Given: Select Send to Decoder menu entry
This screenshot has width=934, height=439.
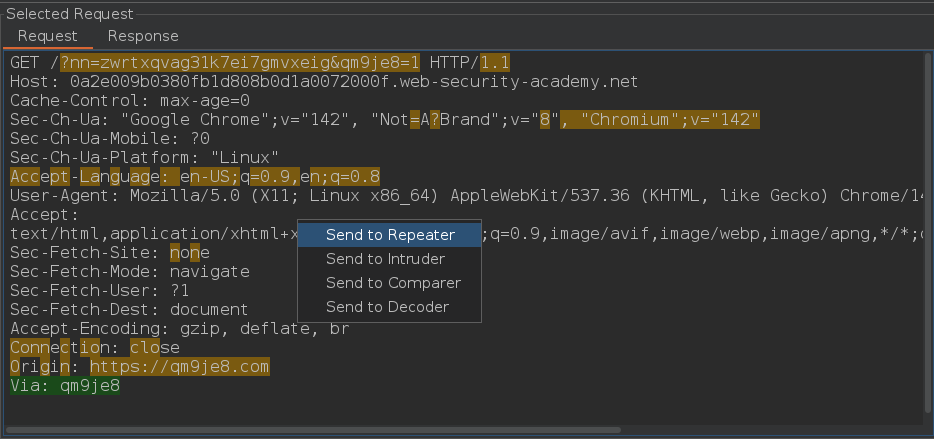Looking at the screenshot, I should (387, 307).
